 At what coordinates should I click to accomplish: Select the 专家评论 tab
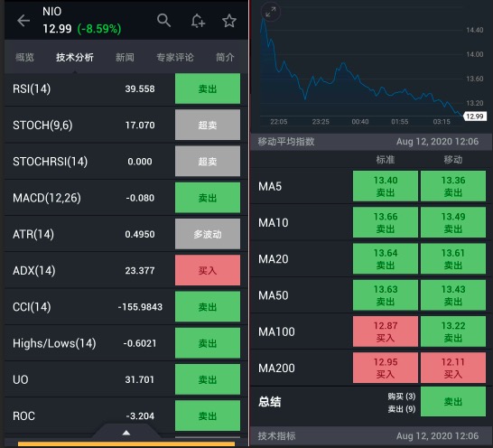click(x=175, y=57)
